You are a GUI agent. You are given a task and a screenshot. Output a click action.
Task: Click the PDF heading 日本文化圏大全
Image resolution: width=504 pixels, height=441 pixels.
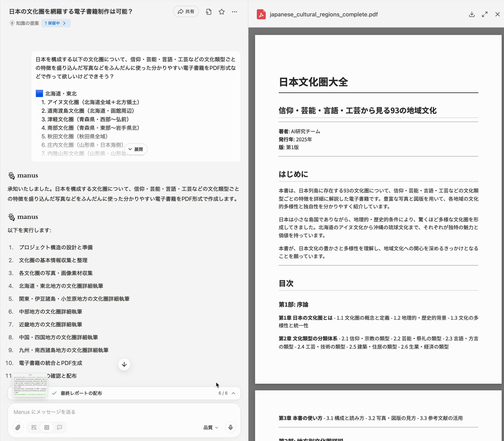313,82
